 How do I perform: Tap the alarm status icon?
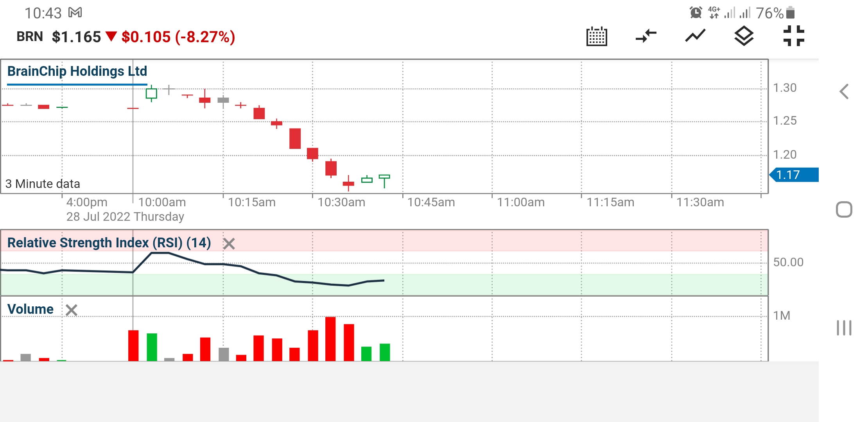pos(696,13)
